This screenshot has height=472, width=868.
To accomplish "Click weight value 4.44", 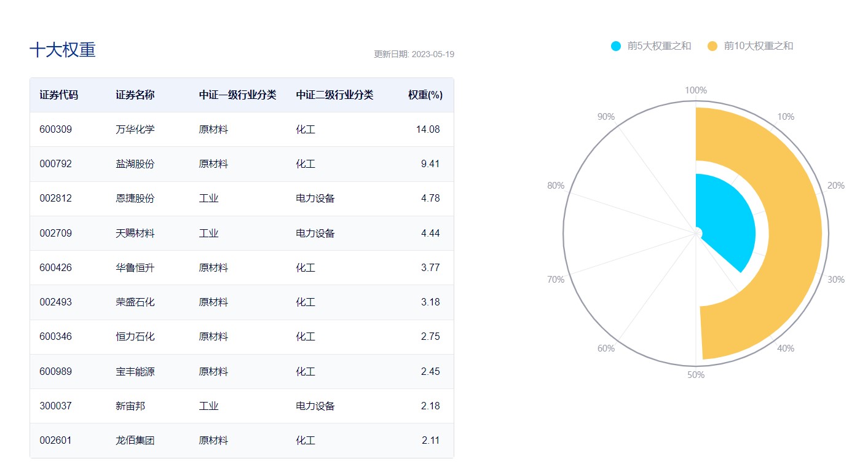I will [430, 234].
